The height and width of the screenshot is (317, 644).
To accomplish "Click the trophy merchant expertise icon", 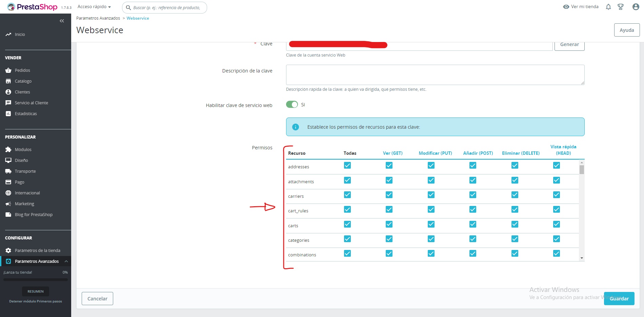I will (x=621, y=7).
